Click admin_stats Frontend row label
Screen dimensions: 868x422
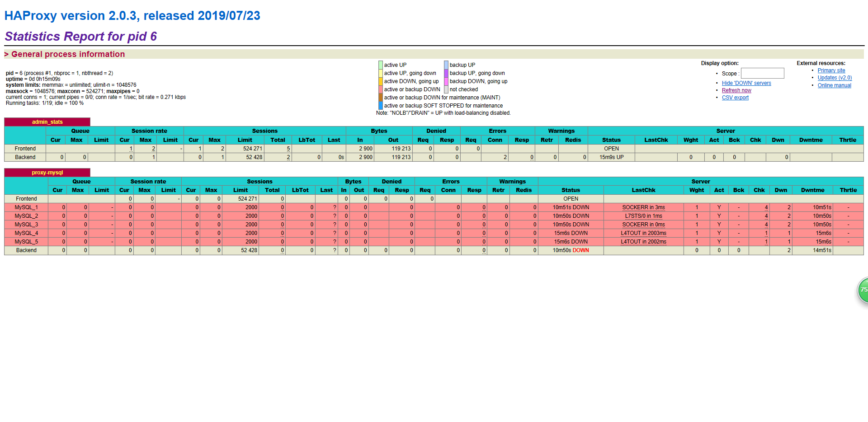25,149
